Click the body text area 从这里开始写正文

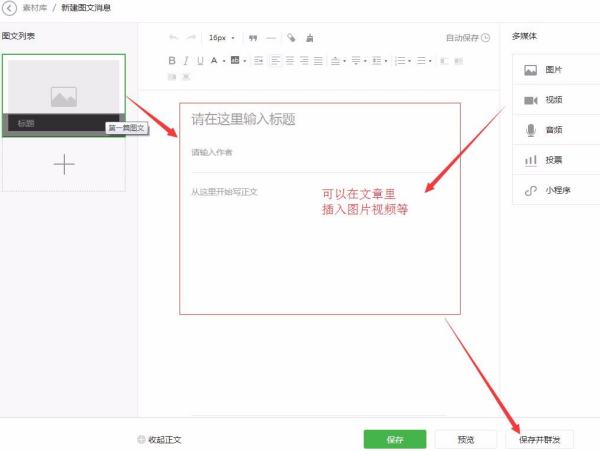[224, 192]
